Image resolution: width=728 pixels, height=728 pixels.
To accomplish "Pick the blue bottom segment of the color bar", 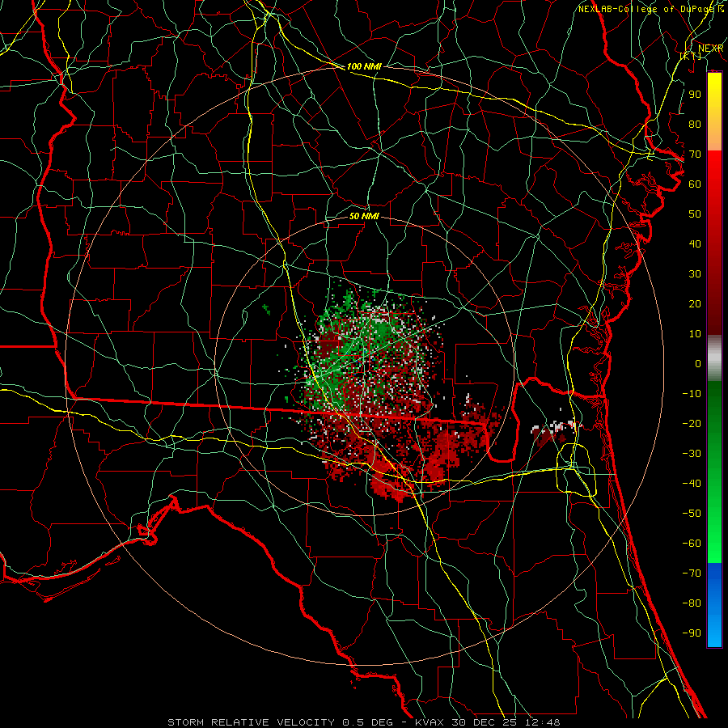I will pyautogui.click(x=714, y=605).
